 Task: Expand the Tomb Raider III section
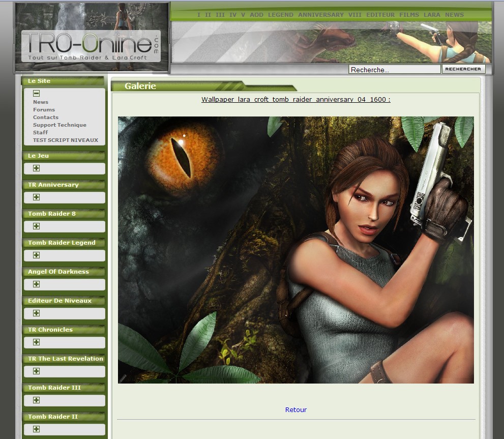coord(36,400)
